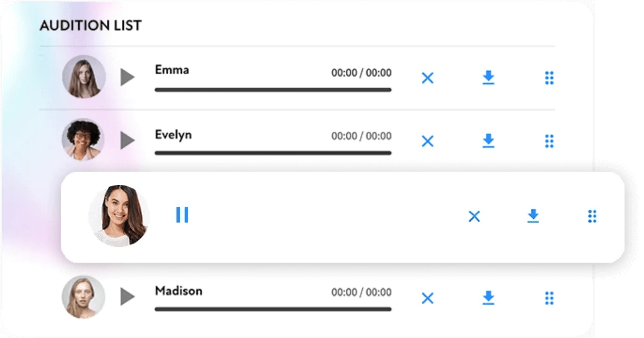Remove Emma from the audition list
The image size is (644, 338).
(427, 78)
